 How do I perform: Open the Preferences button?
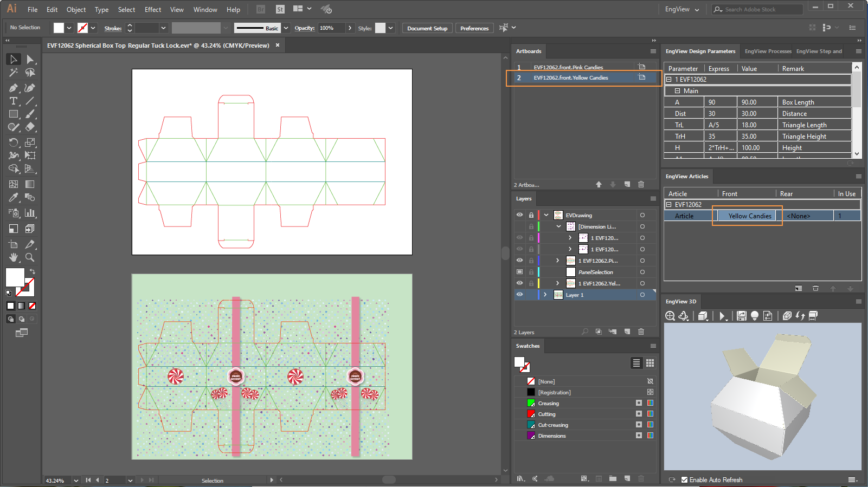pos(474,28)
